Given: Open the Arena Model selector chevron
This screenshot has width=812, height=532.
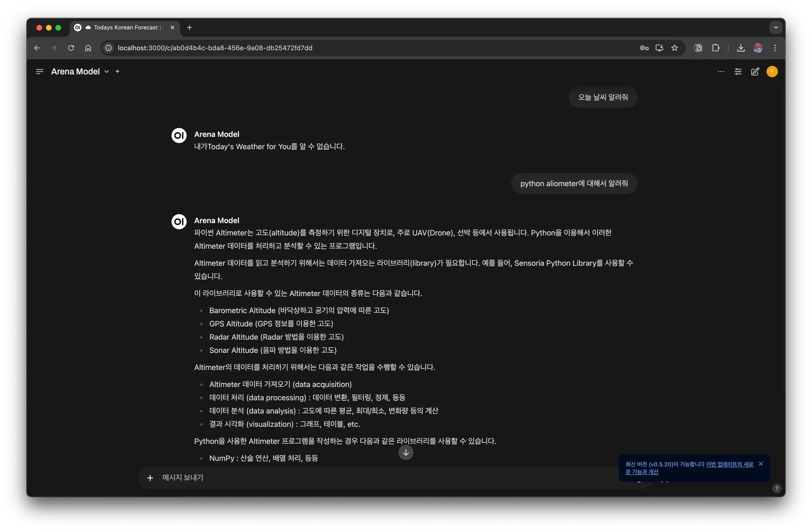Looking at the screenshot, I should click(106, 71).
